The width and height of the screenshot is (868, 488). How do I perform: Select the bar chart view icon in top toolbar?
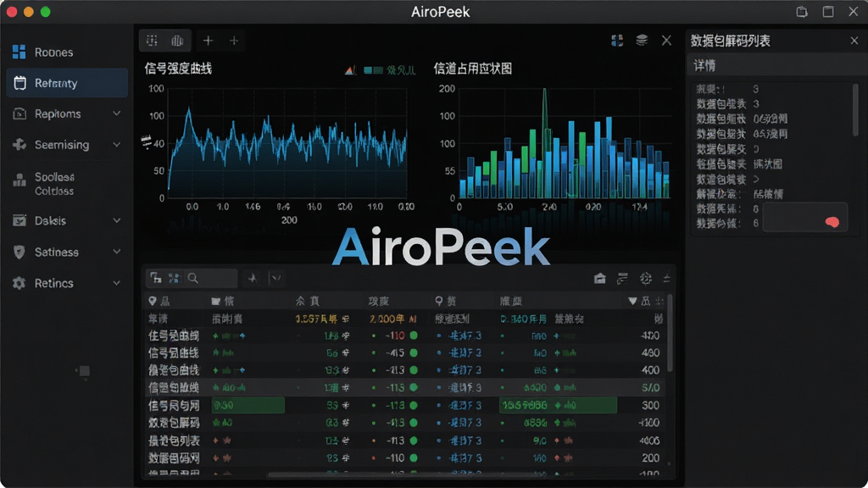(x=177, y=41)
